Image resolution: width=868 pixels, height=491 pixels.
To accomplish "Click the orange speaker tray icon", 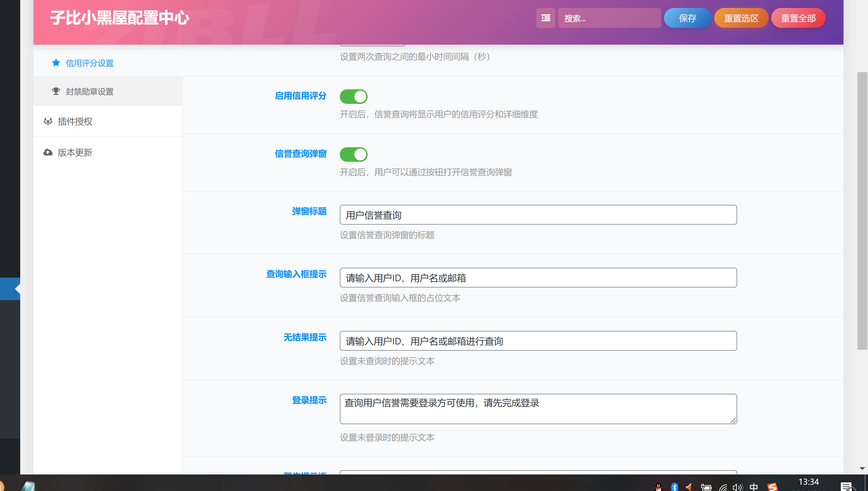I will [x=689, y=487].
